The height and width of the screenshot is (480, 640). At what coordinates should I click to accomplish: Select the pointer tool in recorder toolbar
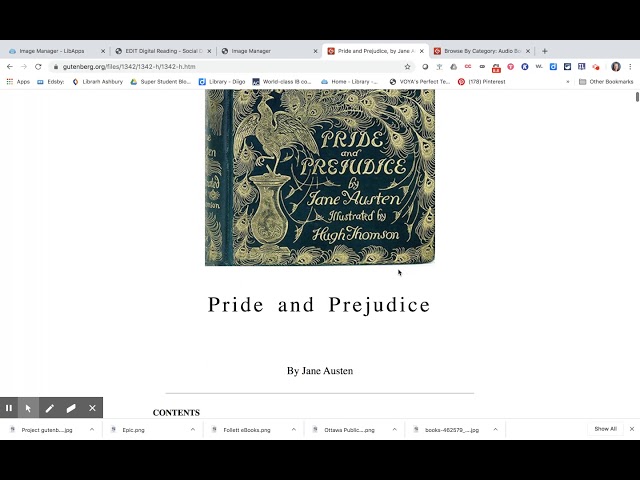(x=28, y=408)
